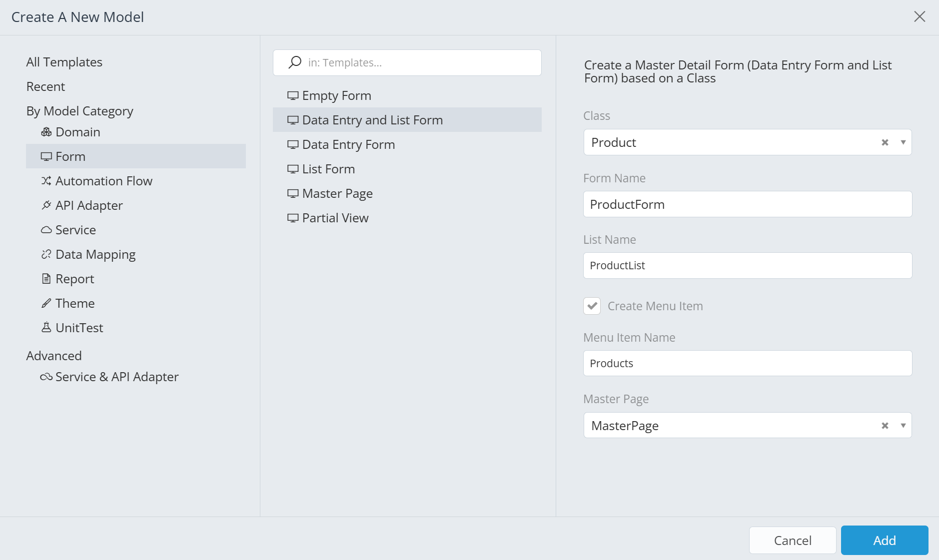The image size is (939, 560).
Task: Click the UnitTest flask icon
Action: point(46,328)
